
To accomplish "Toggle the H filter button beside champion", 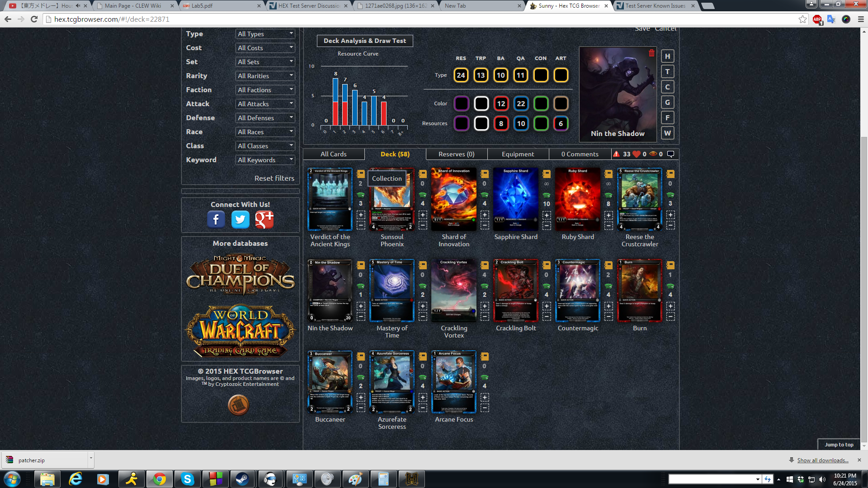I will tap(667, 56).
